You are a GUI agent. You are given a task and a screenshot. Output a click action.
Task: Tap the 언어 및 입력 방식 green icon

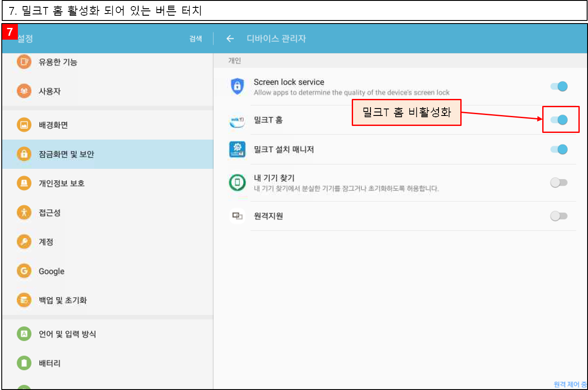click(24, 334)
